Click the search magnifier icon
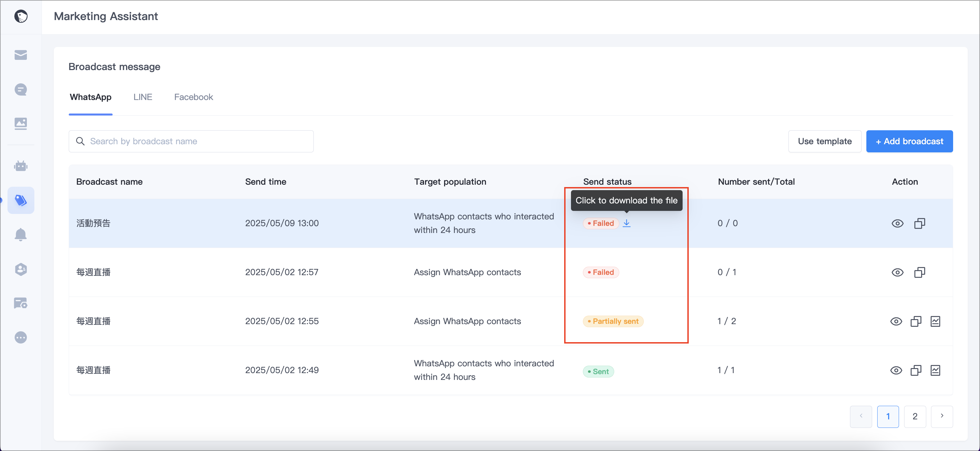The height and width of the screenshot is (451, 980). click(80, 141)
